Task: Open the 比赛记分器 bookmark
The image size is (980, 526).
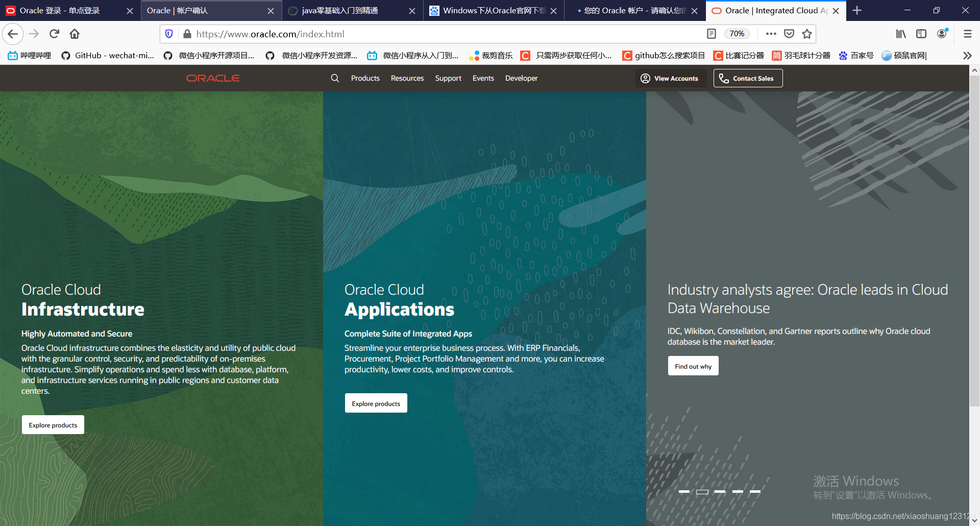Action: [739, 56]
